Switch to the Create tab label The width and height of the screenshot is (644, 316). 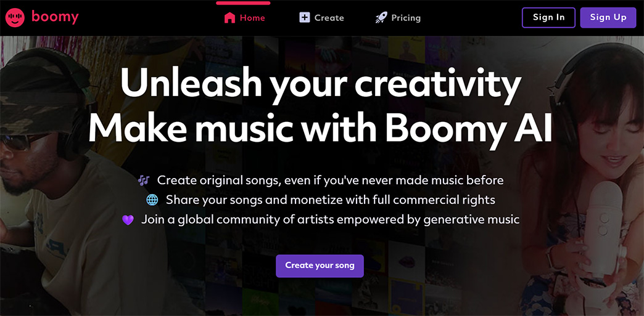coord(329,18)
